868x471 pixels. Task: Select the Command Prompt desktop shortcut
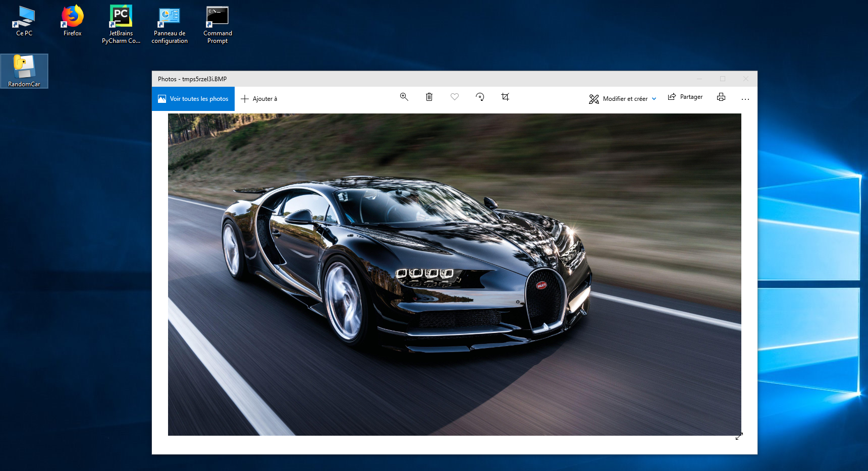(218, 25)
